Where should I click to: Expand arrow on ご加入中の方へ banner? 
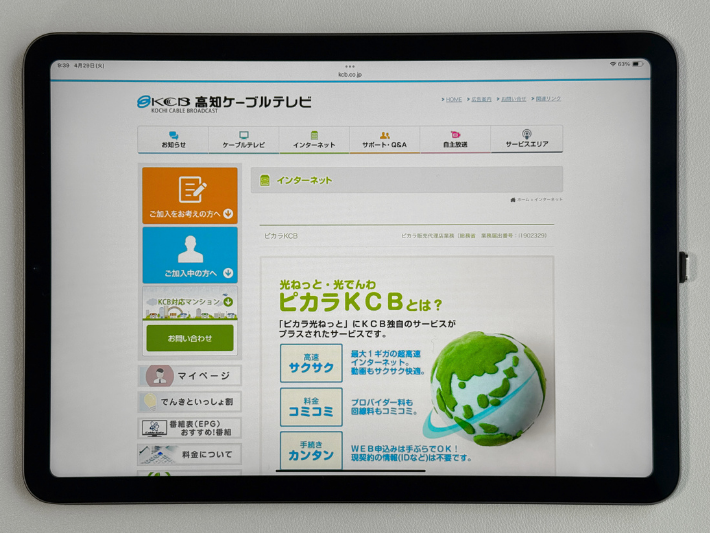(x=228, y=273)
